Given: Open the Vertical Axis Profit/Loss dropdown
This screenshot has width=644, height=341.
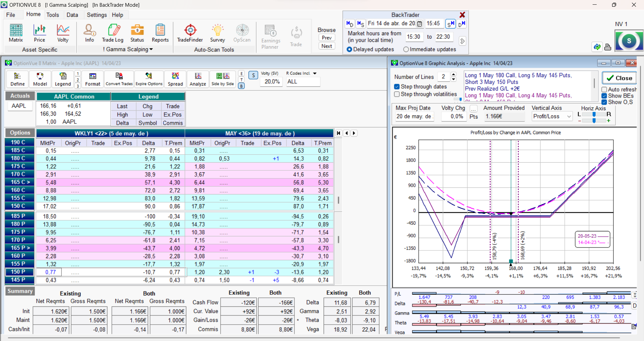Looking at the screenshot, I should coord(569,116).
